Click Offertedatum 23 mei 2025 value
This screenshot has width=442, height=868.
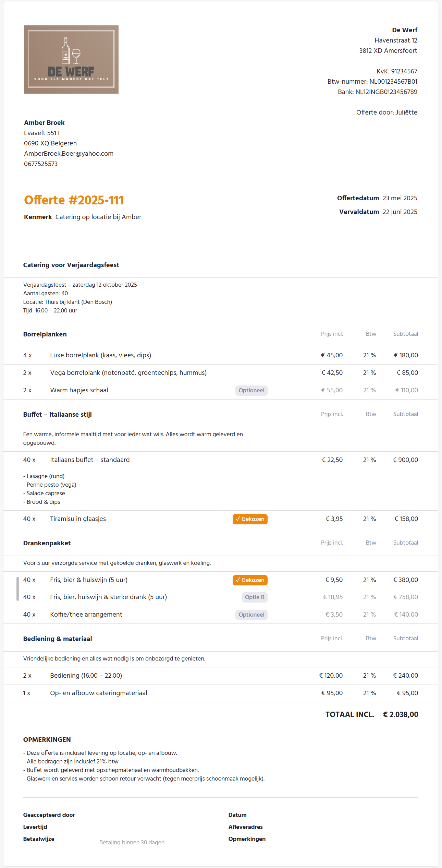pyautogui.click(x=400, y=198)
